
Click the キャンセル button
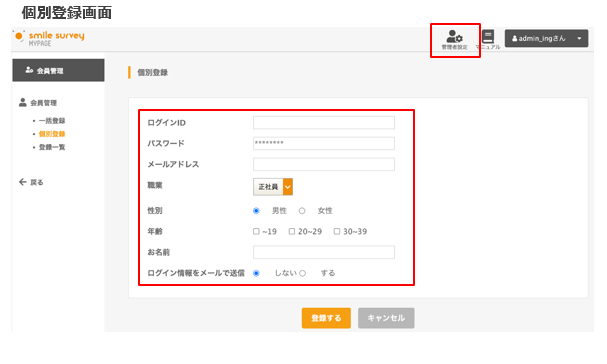click(386, 318)
